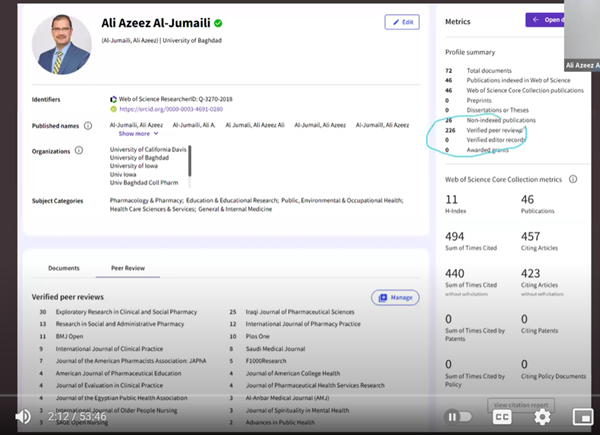Select University of California Davis organization

tap(148, 150)
